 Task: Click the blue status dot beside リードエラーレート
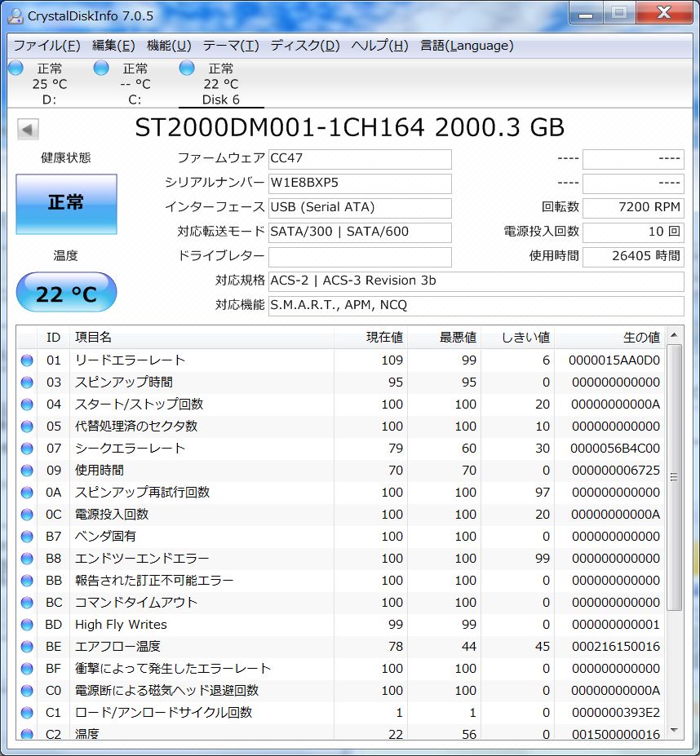[x=26, y=359]
